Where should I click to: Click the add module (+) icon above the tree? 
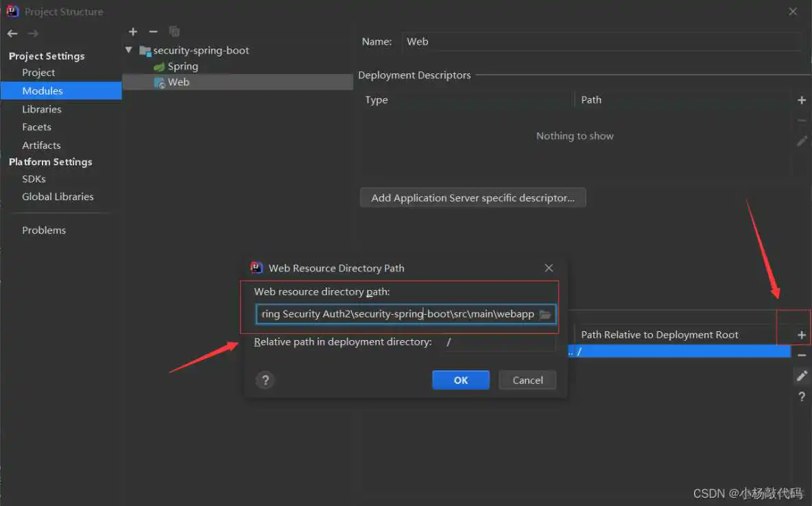click(x=132, y=32)
